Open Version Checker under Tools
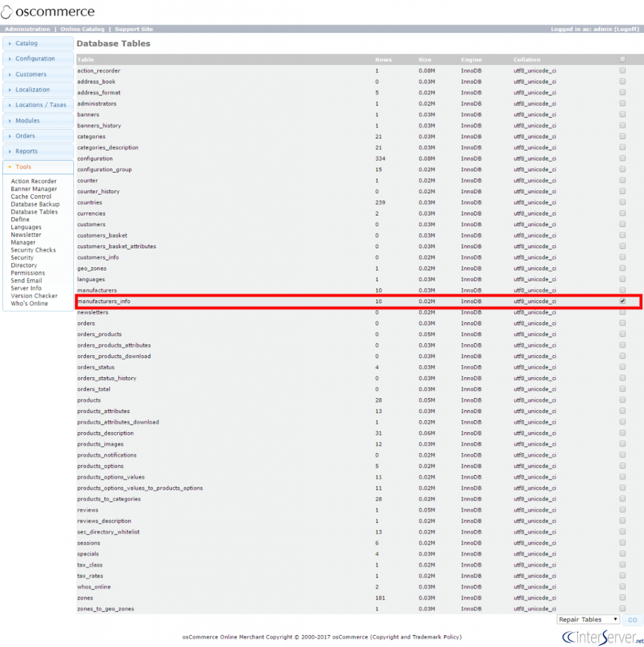This screenshot has height=647, width=644. point(34,296)
